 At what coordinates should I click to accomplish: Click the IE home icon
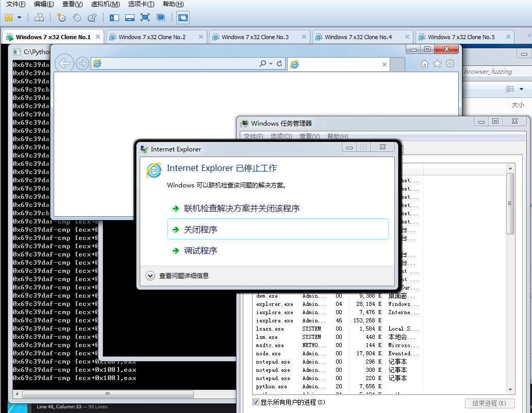(x=424, y=63)
